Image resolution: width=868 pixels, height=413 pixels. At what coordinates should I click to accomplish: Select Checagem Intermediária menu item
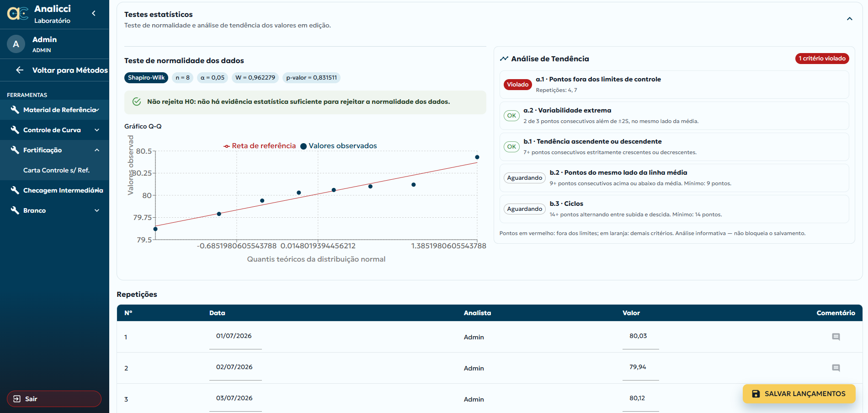pos(54,190)
